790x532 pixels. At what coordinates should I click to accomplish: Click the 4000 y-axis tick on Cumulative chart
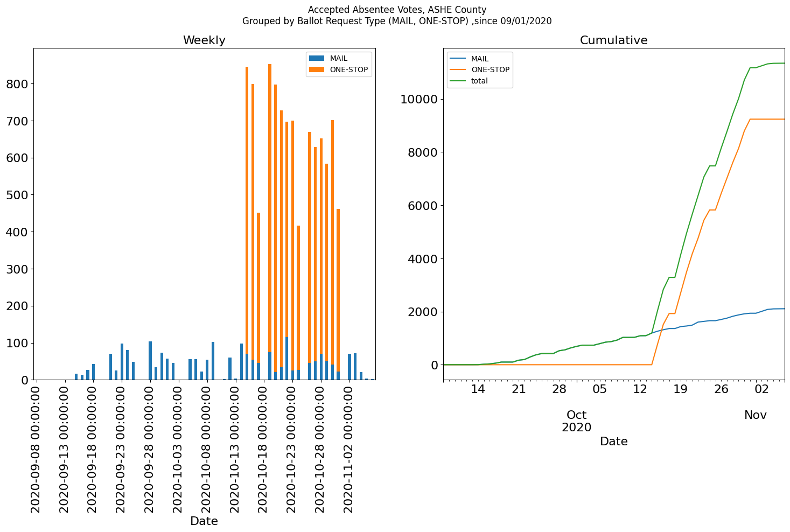(x=423, y=259)
